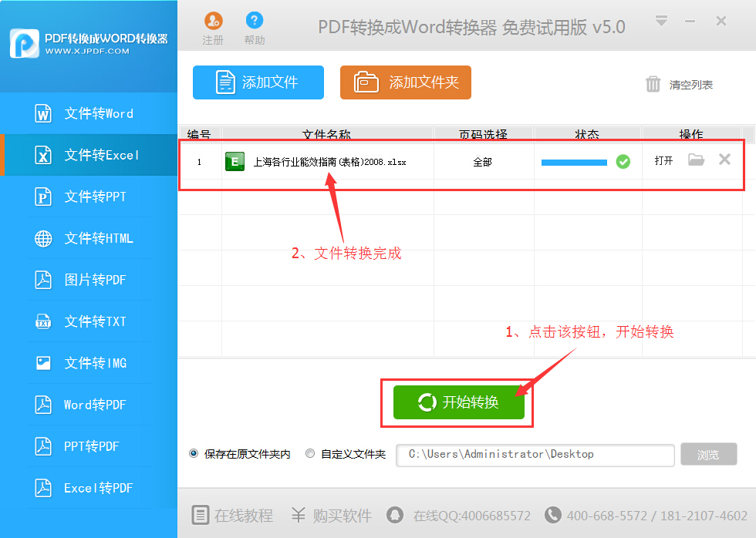
Task: Click row number 1 cell
Action: pos(200,163)
